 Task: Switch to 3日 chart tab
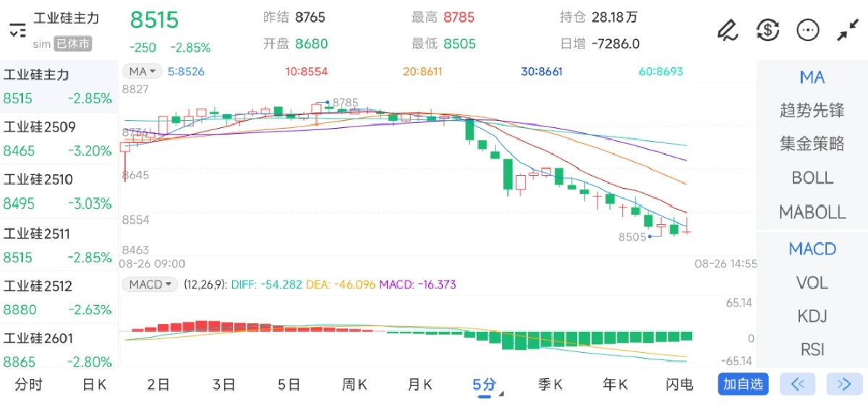coord(224,385)
